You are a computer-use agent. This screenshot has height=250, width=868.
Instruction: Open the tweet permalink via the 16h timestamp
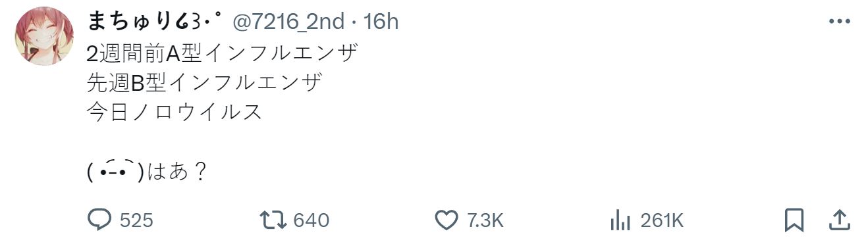(x=381, y=22)
